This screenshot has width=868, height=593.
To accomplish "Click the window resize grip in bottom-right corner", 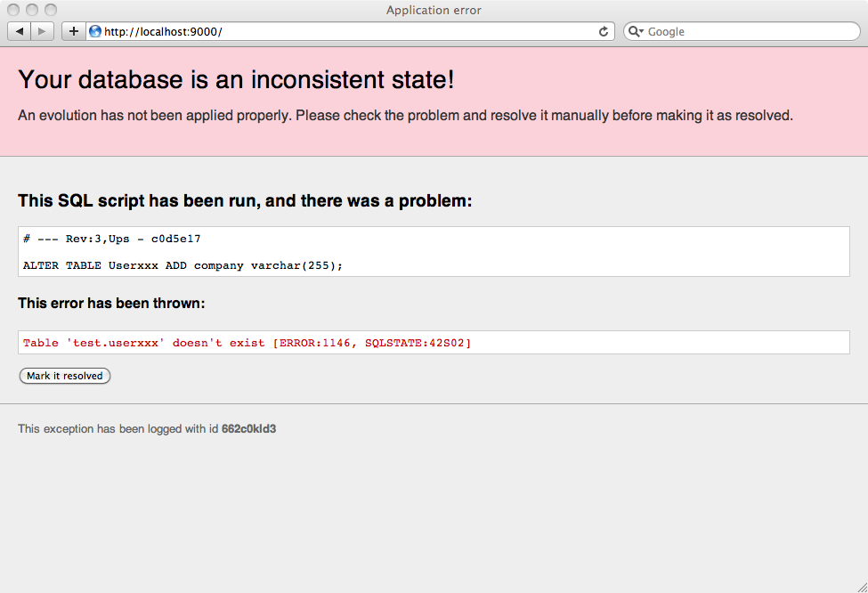I will [x=861, y=586].
